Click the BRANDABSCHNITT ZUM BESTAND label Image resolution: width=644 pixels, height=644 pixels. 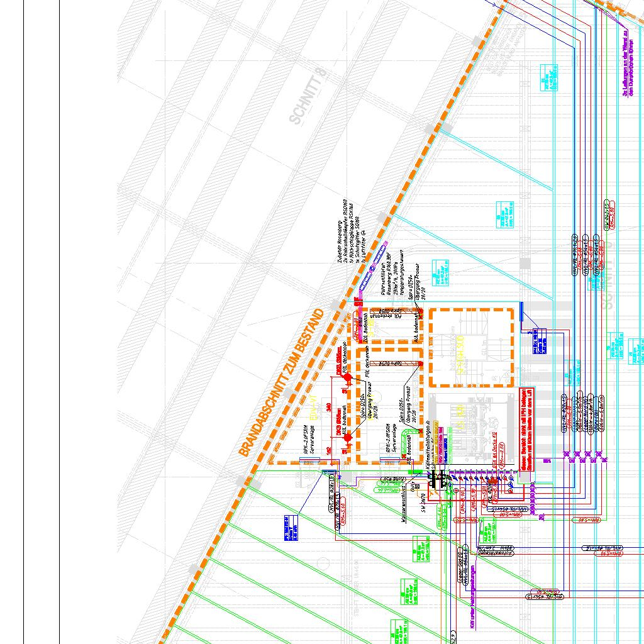(x=281, y=383)
